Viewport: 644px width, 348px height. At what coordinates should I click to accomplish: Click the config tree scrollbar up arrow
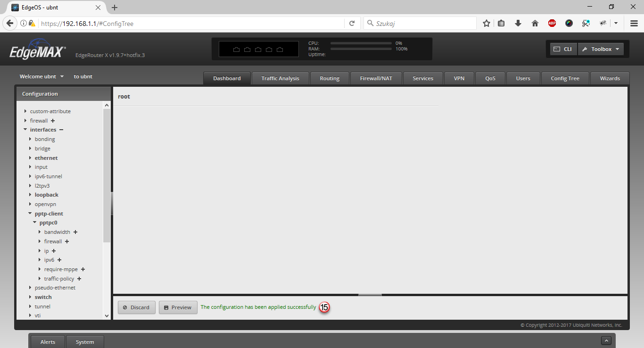pos(107,106)
